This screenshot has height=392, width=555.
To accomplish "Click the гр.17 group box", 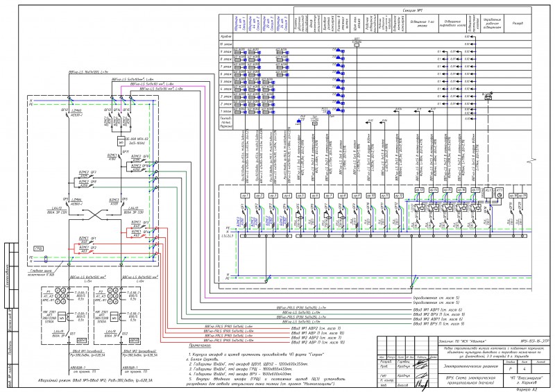I will (x=475, y=190).
